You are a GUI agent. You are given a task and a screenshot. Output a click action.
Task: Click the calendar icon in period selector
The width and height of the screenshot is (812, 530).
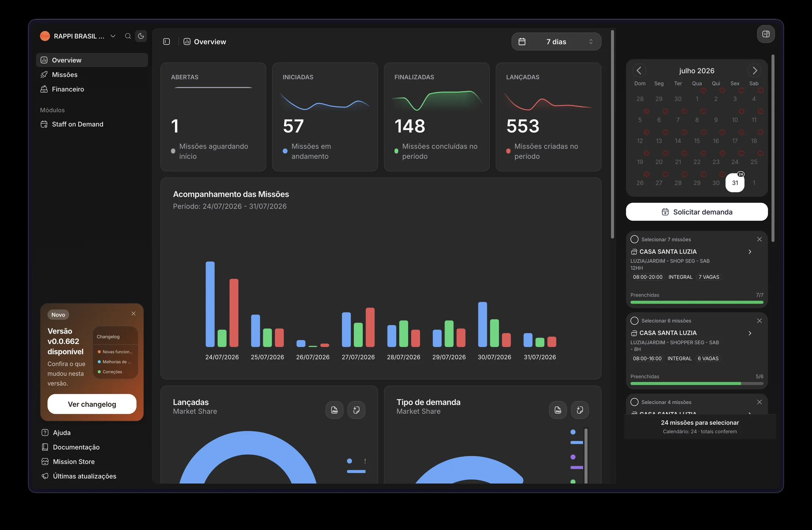[x=522, y=42]
